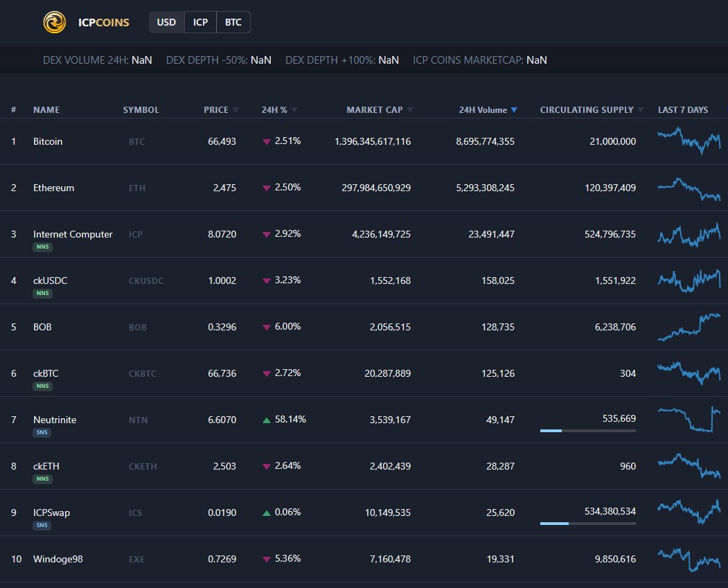The height and width of the screenshot is (588, 728).
Task: Open the Windoge98 coin page
Action: [57, 559]
